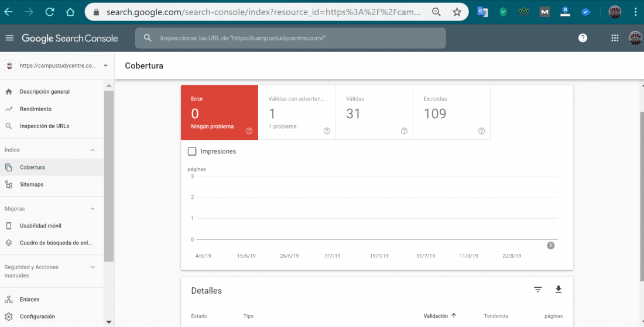Click the Tendencia column header
The image size is (644, 327).
pos(496,316)
